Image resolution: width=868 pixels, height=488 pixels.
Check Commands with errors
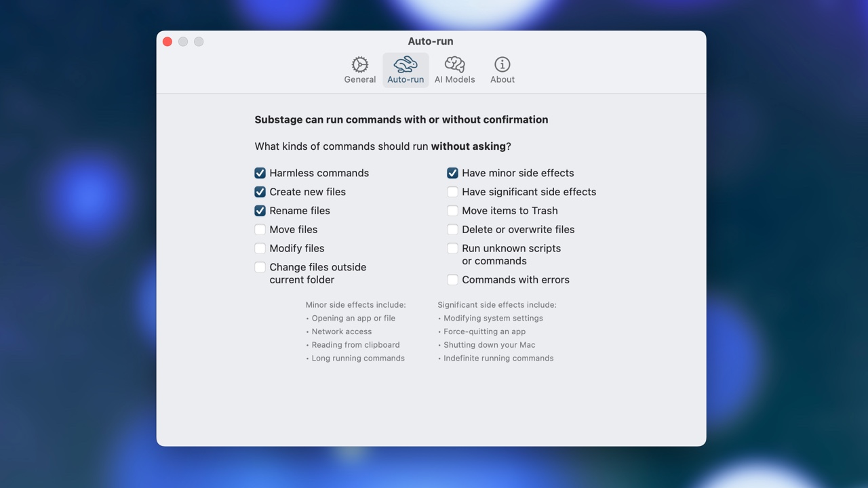click(x=452, y=279)
